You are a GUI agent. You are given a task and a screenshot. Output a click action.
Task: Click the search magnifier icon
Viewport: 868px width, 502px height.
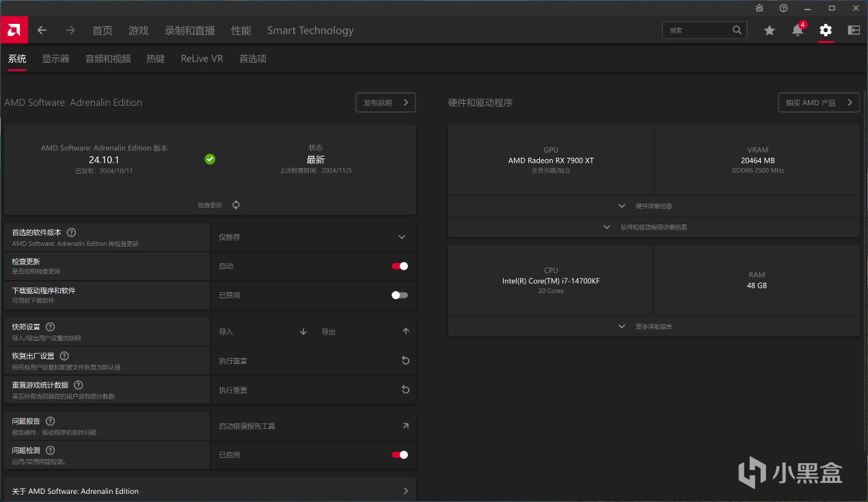(x=737, y=30)
